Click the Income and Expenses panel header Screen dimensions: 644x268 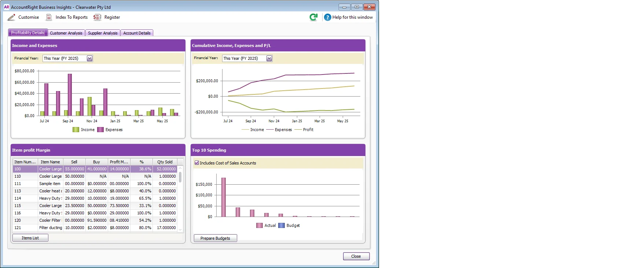pos(98,46)
